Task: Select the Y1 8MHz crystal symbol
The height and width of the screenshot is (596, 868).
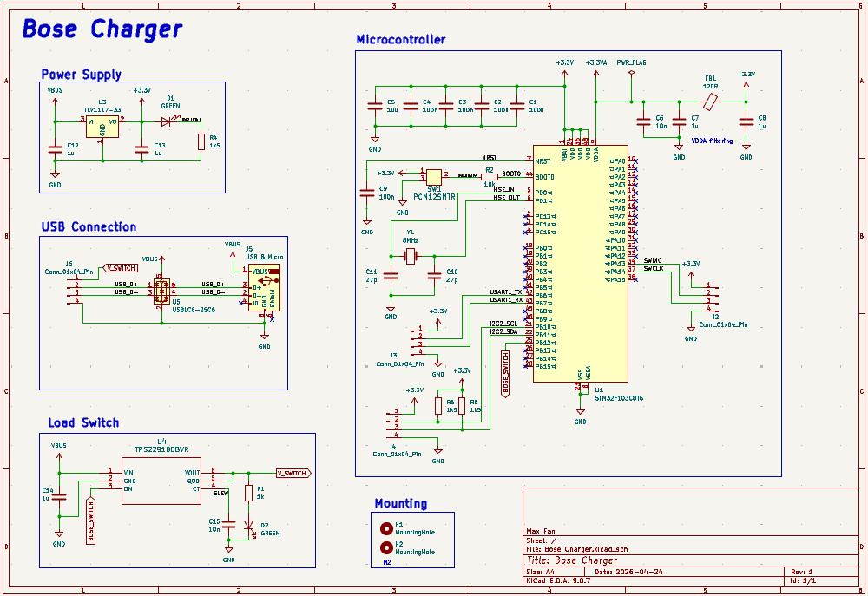Action: tap(411, 256)
